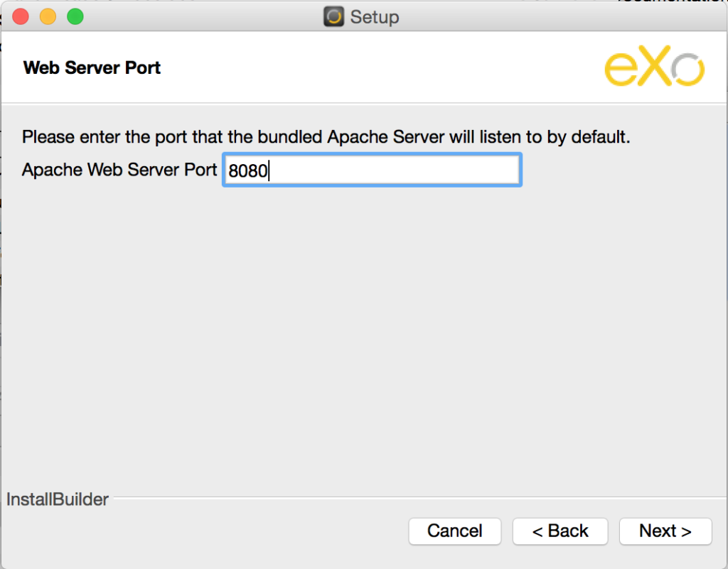Click the port instruction sentence text
The width and height of the screenshot is (728, 569).
[326, 137]
